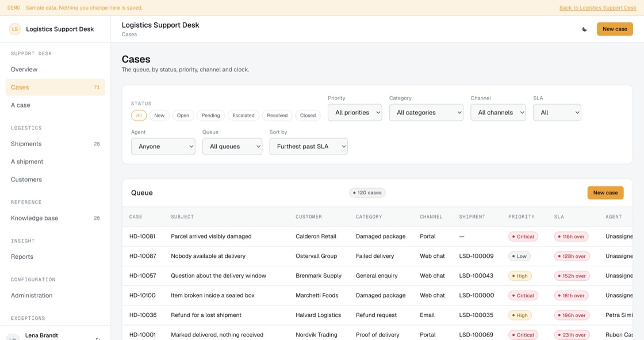This screenshot has height=340, width=644.
Task: Open the Sort by Furthest past SLA dropdown
Action: point(308,146)
